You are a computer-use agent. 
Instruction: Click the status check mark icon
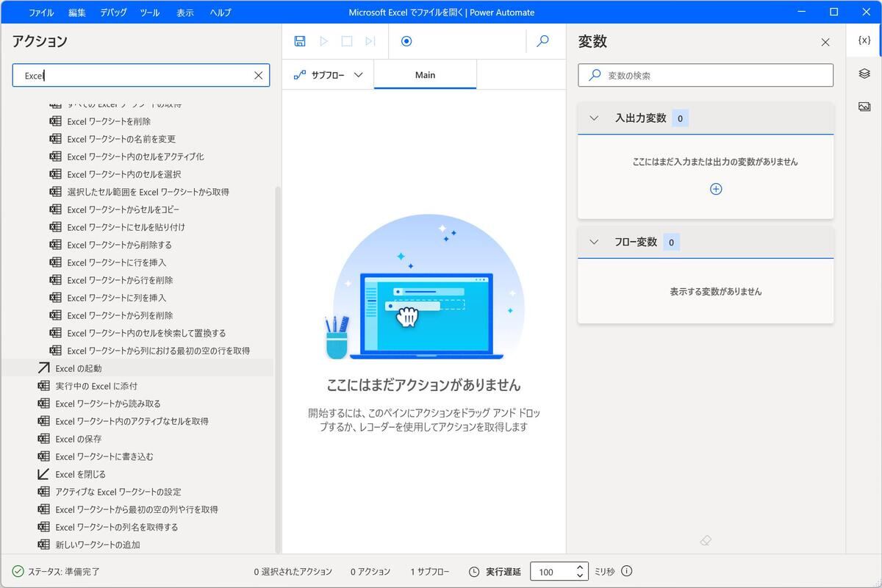click(x=18, y=571)
